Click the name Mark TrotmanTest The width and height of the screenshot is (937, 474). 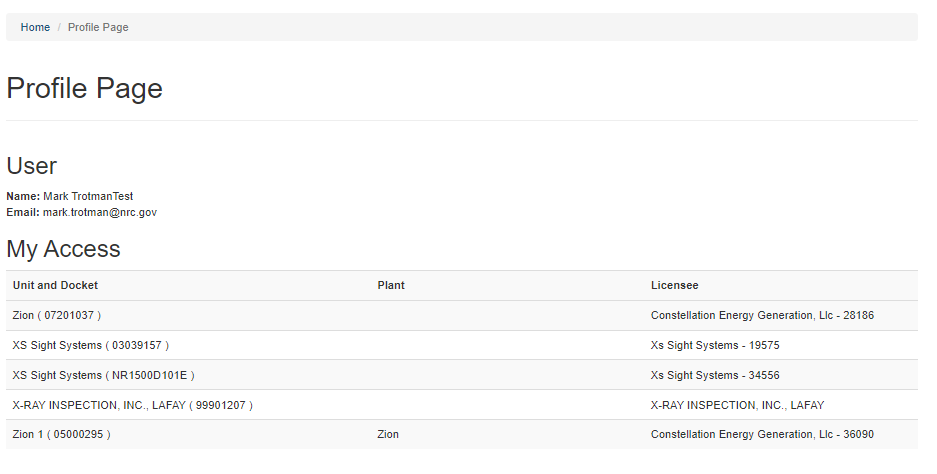tap(88, 196)
